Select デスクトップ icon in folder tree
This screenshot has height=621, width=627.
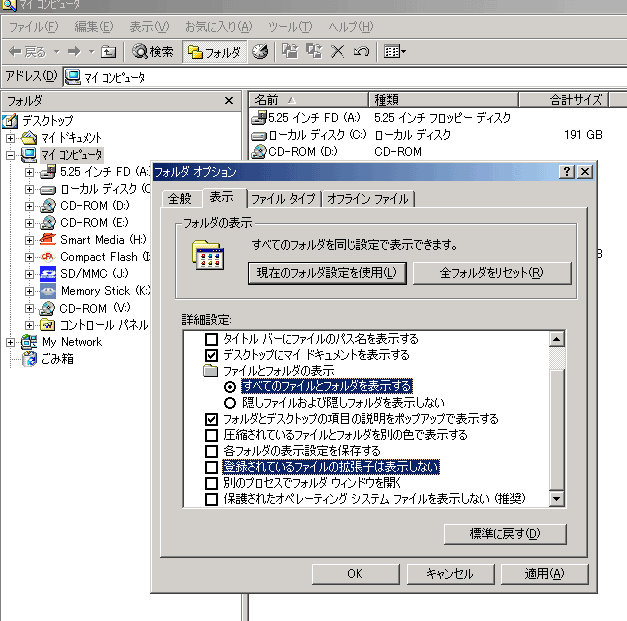(x=10, y=121)
